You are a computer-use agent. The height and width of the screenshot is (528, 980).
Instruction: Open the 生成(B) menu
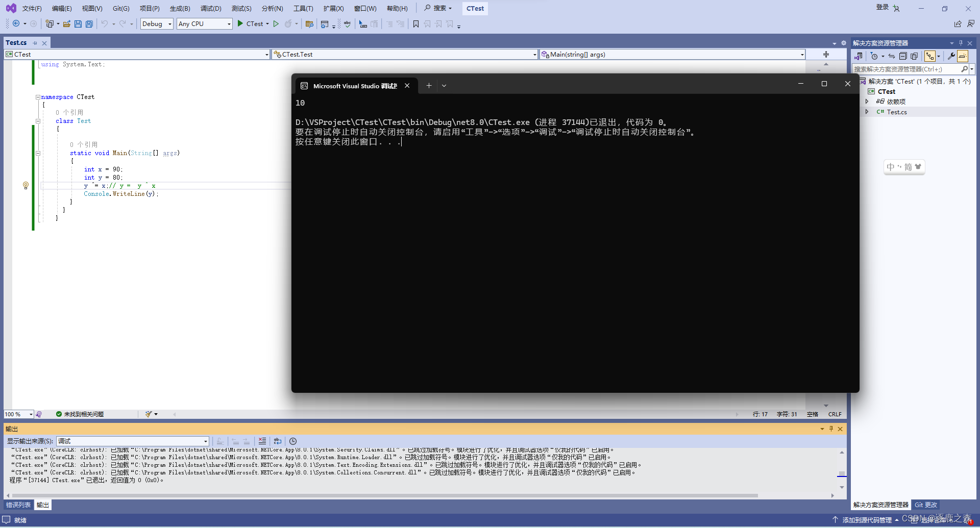180,9
